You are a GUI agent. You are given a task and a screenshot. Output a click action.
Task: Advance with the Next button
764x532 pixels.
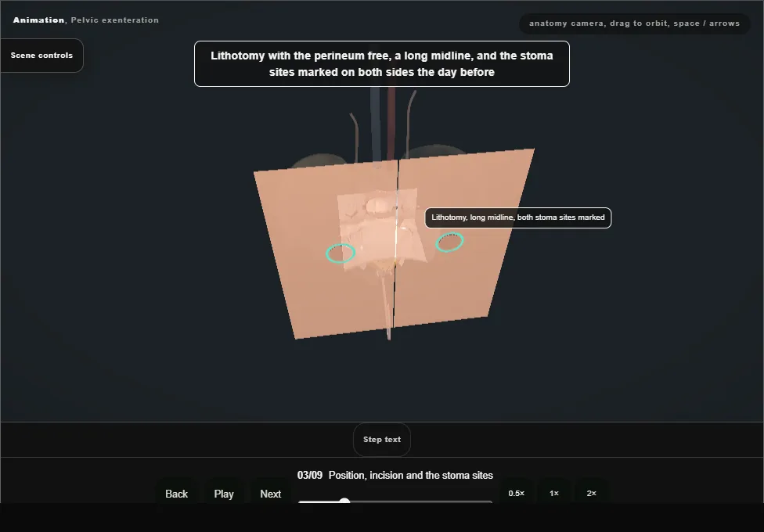pos(270,494)
